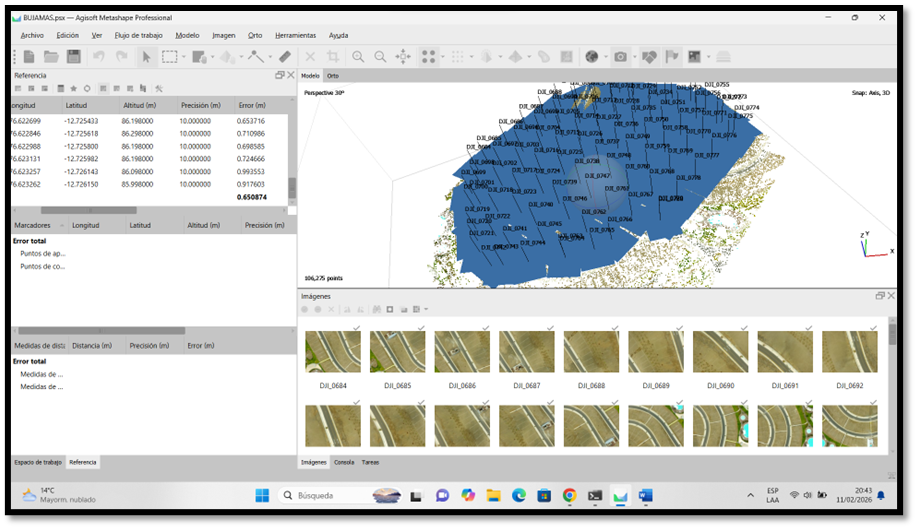Select the Ruler measurement tool
This screenshot has height=528, width=916.
click(x=284, y=57)
